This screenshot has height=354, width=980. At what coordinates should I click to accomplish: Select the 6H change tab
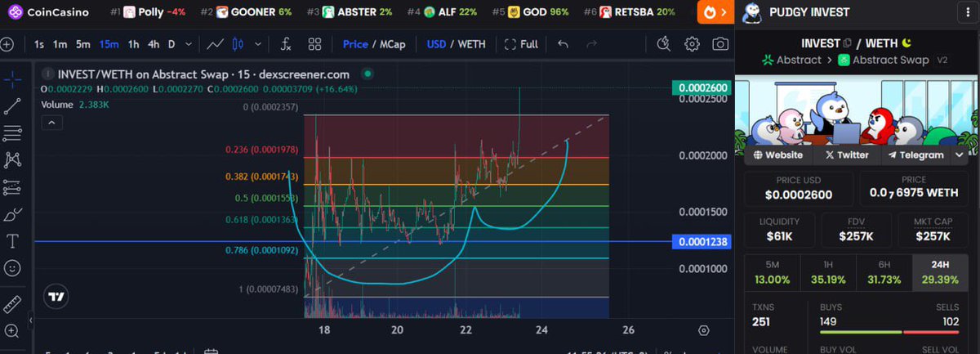pos(883,271)
